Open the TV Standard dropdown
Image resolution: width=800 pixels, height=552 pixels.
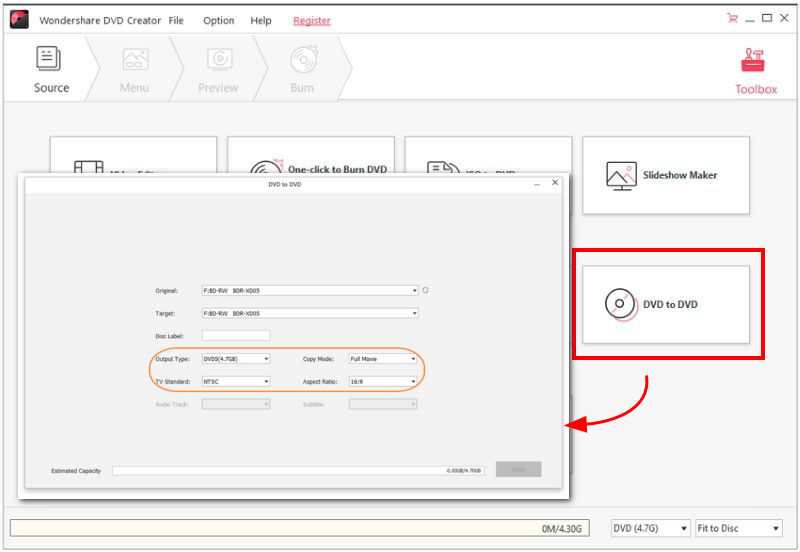tap(236, 381)
